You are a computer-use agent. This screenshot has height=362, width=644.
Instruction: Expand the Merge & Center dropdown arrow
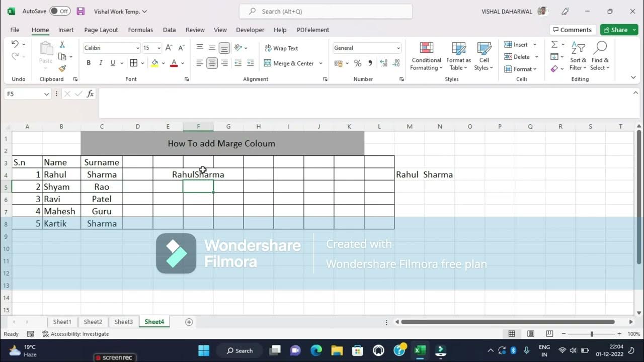click(x=321, y=63)
